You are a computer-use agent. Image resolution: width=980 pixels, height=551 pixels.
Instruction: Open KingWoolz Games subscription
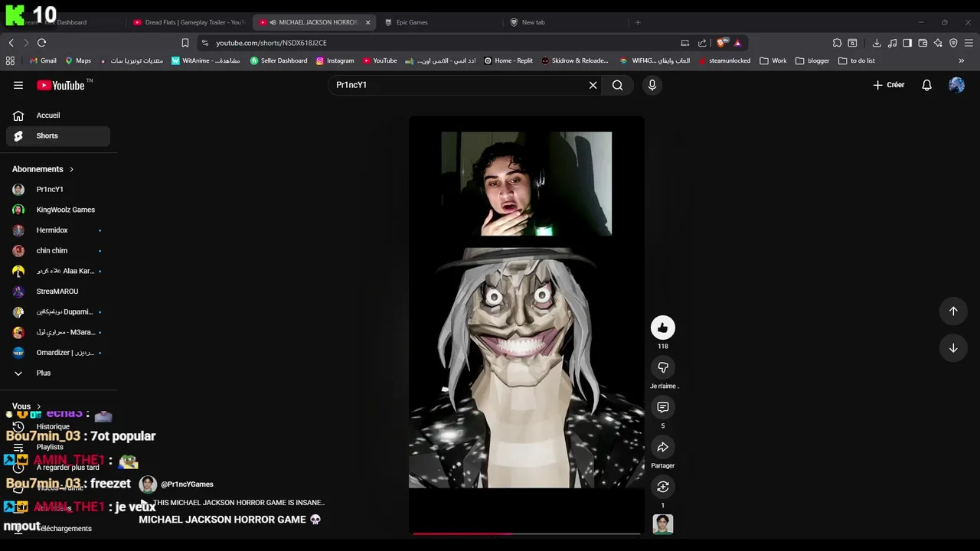[x=58, y=210]
